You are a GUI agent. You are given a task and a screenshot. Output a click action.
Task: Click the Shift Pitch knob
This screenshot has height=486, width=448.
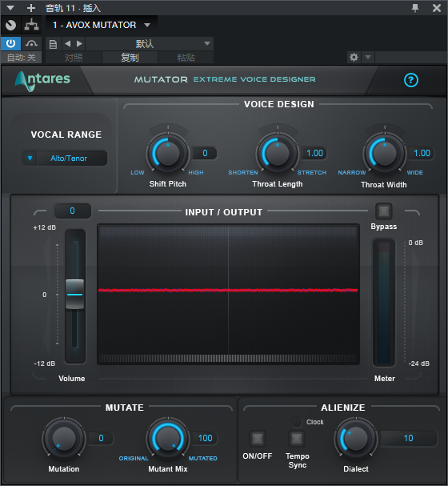click(168, 153)
